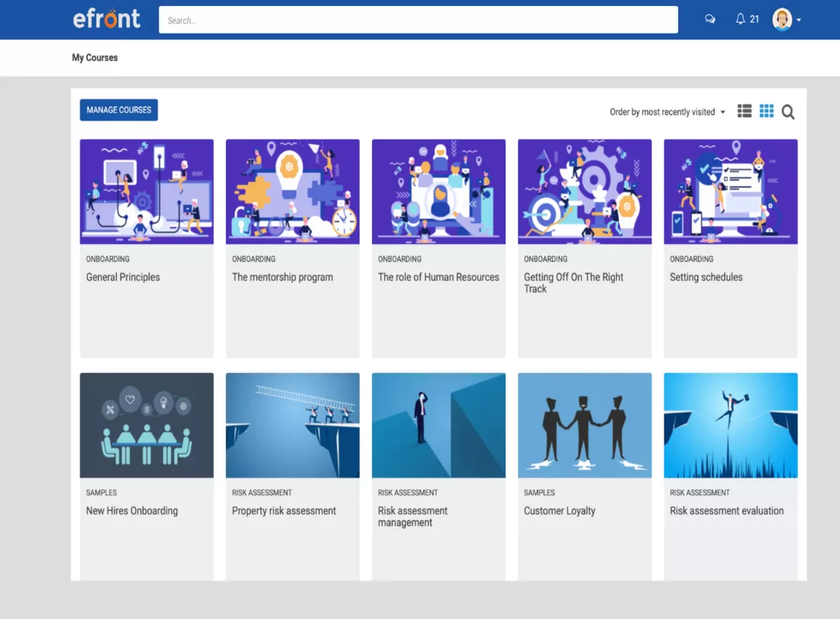Image resolution: width=840 pixels, height=619 pixels.
Task: Click the eFront logo
Action: [106, 18]
